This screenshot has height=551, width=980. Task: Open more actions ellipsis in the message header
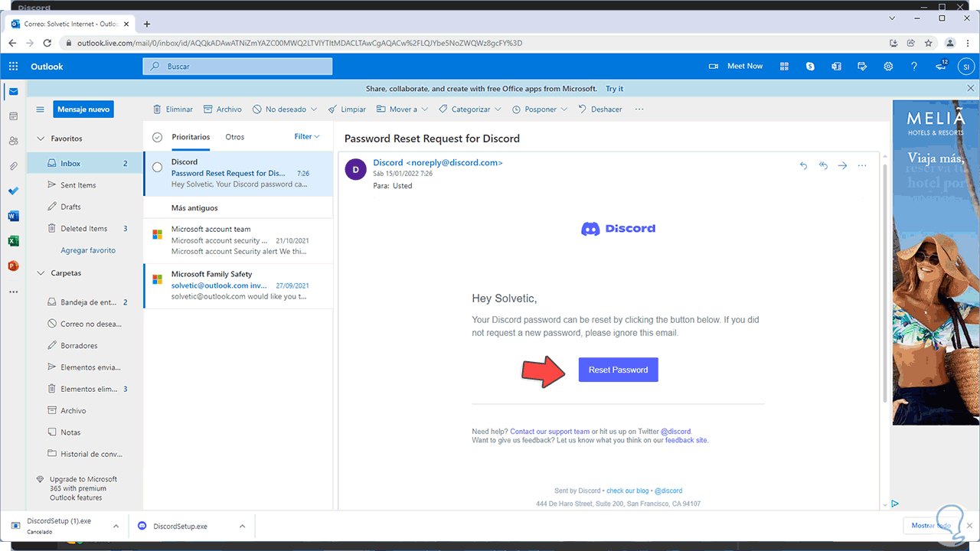pyautogui.click(x=862, y=165)
